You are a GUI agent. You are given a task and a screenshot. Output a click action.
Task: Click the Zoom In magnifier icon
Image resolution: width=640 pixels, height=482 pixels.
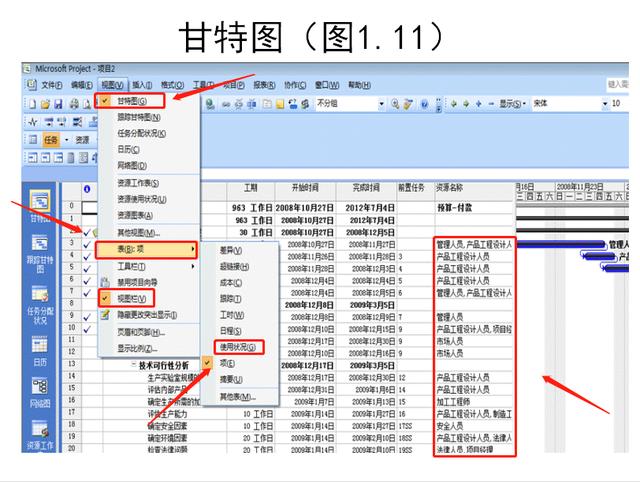click(x=395, y=104)
